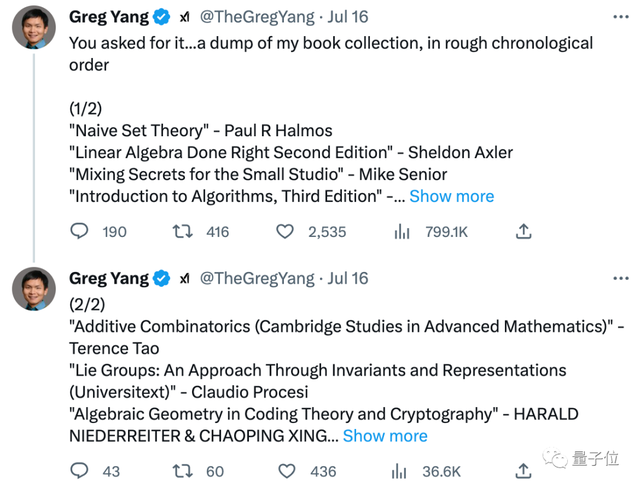Screen dimensions: 640x487
Task: Open the @TheGregYang handle on second tweet
Action: pyautogui.click(x=260, y=279)
